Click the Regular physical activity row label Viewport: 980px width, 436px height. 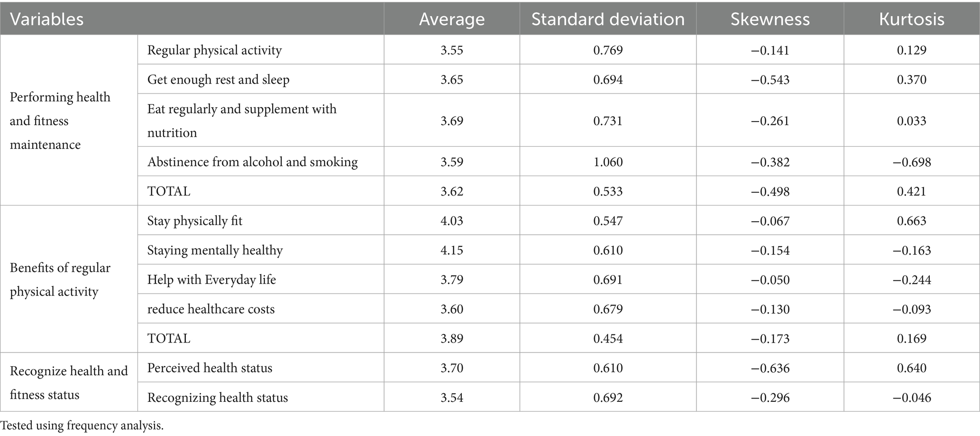214,50
